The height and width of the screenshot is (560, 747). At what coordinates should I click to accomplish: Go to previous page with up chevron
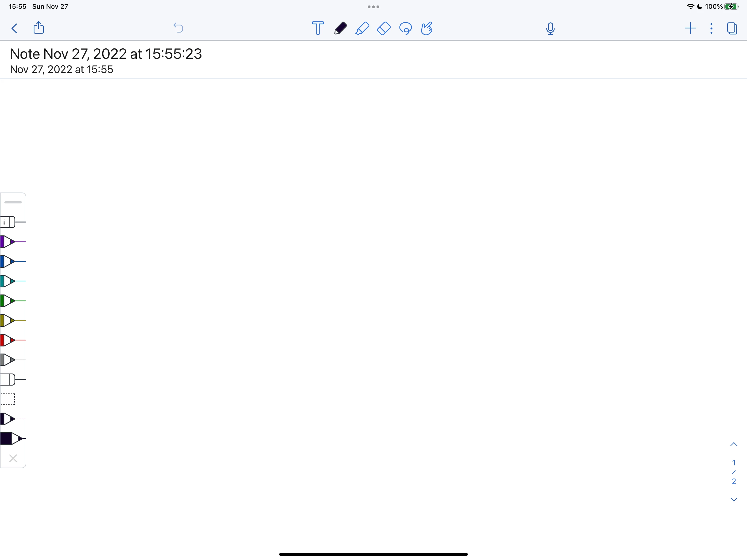[x=734, y=445]
